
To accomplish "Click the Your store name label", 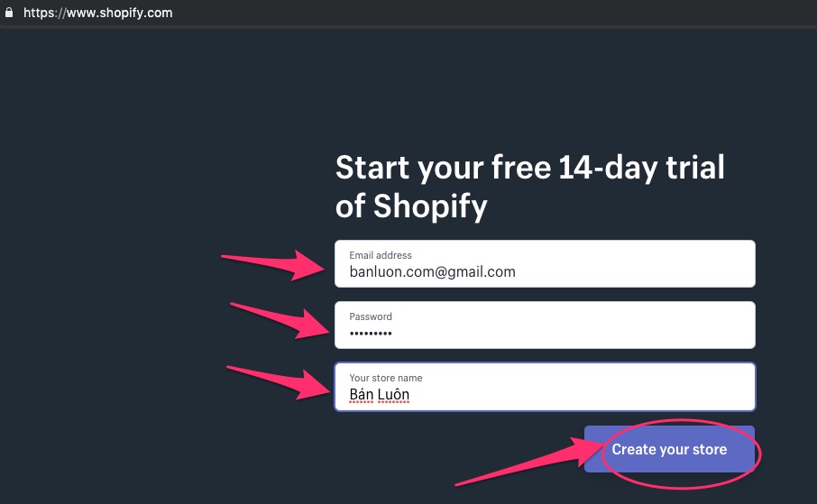I will coord(386,378).
